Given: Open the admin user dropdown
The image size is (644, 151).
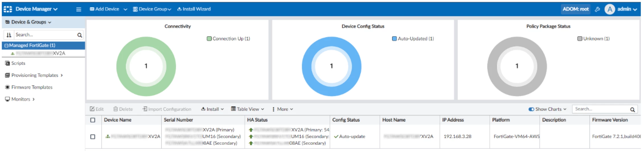Looking at the screenshot, I should [627, 9].
